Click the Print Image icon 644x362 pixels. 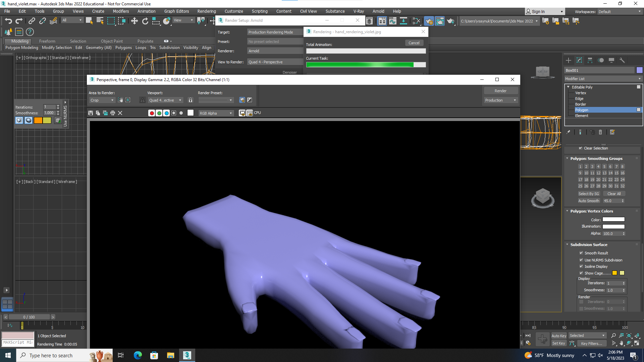coord(113,113)
